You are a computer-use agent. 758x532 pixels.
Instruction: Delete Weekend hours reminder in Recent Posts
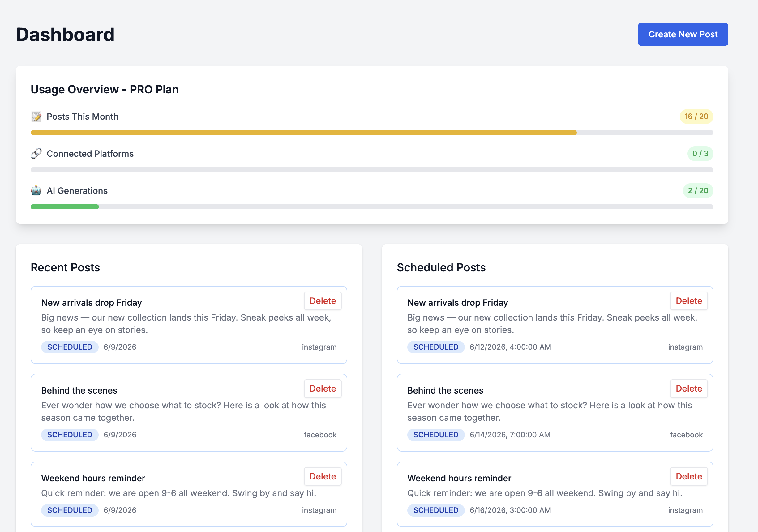point(323,476)
